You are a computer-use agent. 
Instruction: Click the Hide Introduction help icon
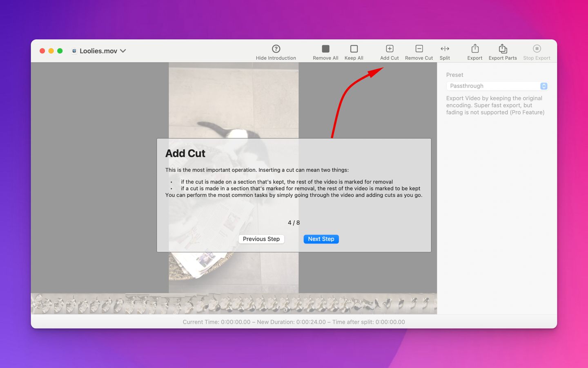pyautogui.click(x=276, y=49)
